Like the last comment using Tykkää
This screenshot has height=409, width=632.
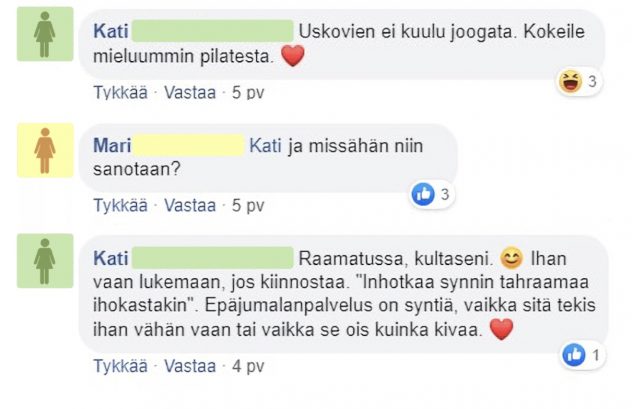tap(120, 366)
